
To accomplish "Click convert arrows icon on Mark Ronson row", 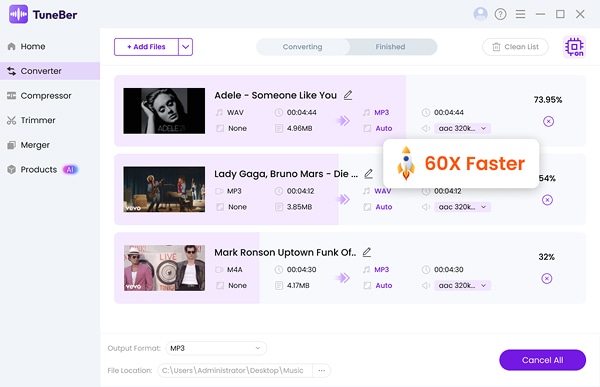I will click(x=343, y=278).
